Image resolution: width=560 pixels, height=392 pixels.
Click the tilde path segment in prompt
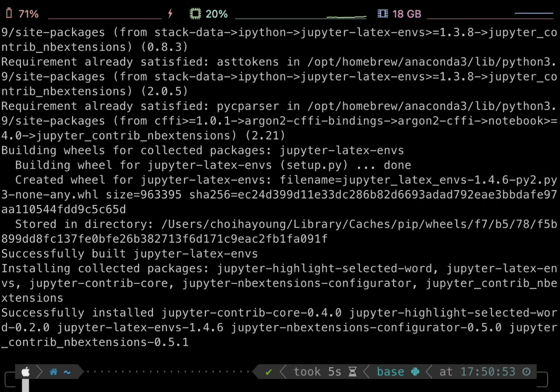tap(67, 372)
